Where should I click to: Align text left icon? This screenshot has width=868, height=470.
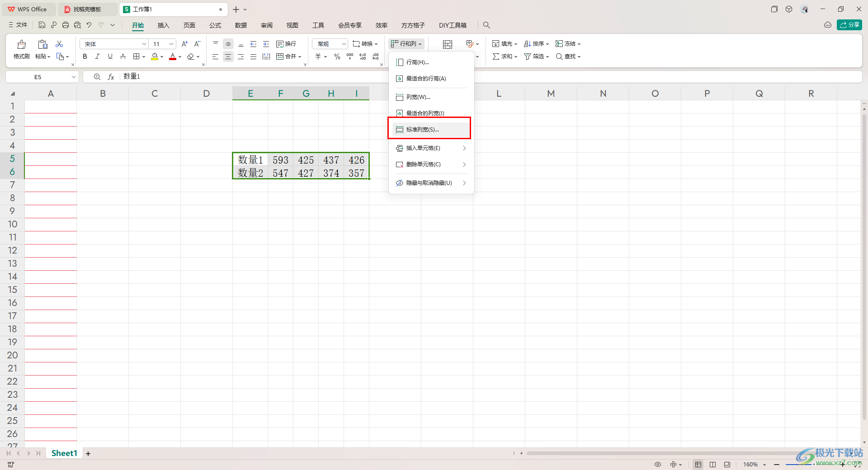tap(216, 56)
